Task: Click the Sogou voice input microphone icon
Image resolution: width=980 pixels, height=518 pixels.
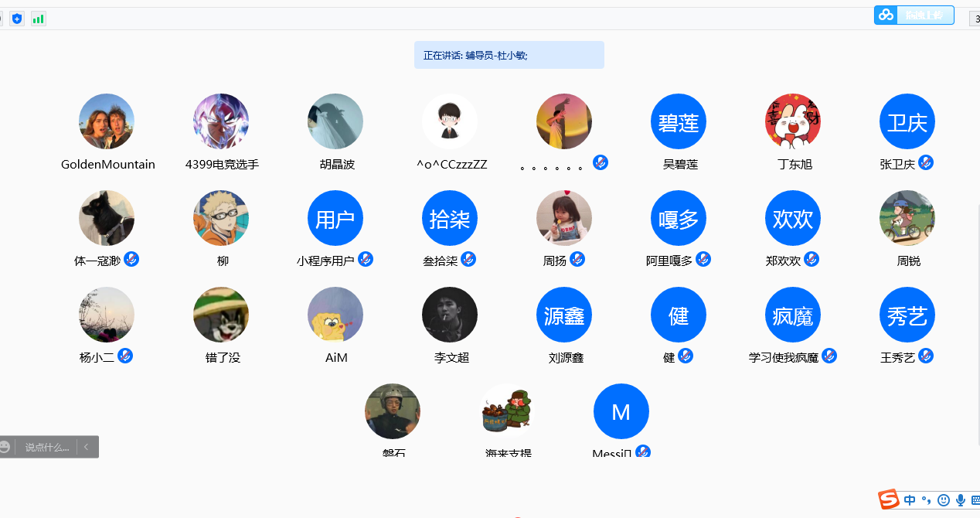Action: coord(961,500)
